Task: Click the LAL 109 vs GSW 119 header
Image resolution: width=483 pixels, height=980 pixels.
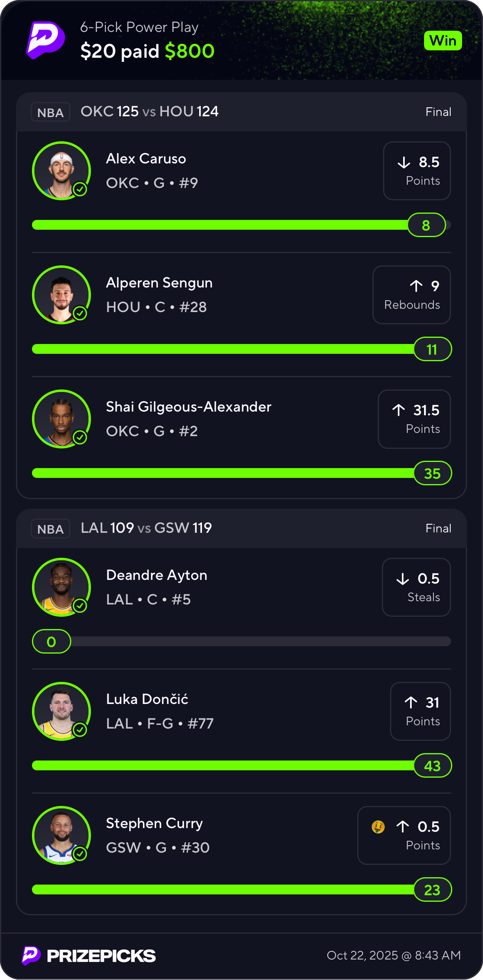Action: tap(146, 528)
